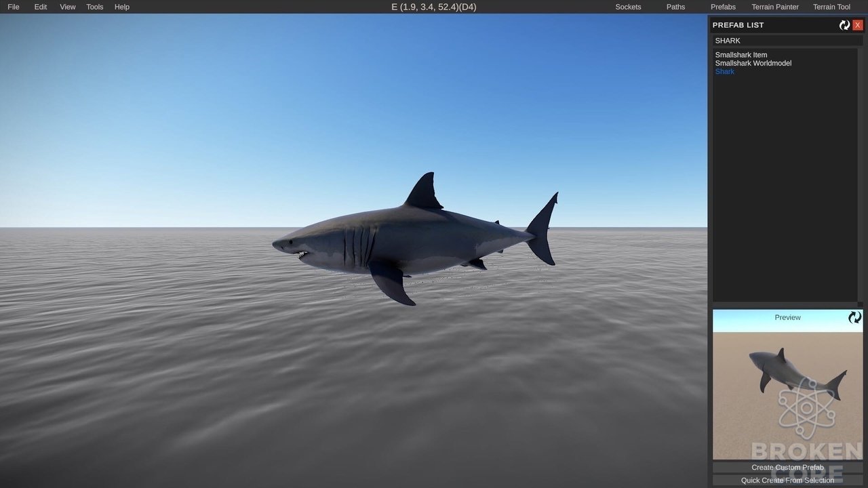Open the View menu
This screenshot has height=488, width=868.
(x=68, y=7)
